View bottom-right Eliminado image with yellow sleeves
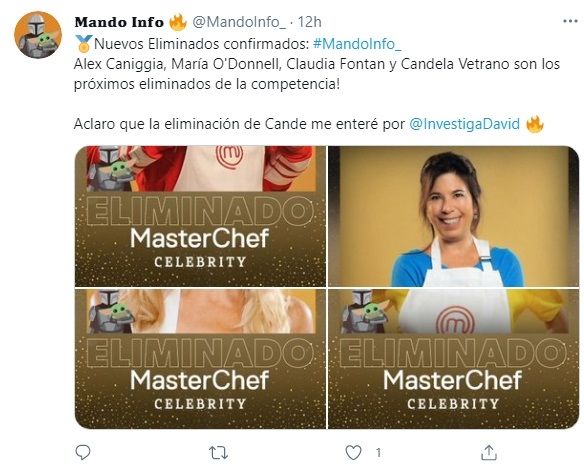584x474 pixels. click(x=454, y=359)
